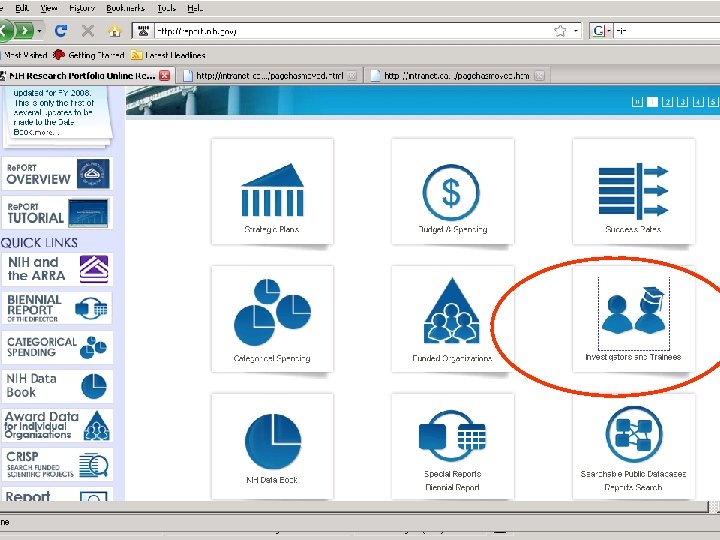Open the History menu
The height and width of the screenshot is (540, 720).
(82, 8)
